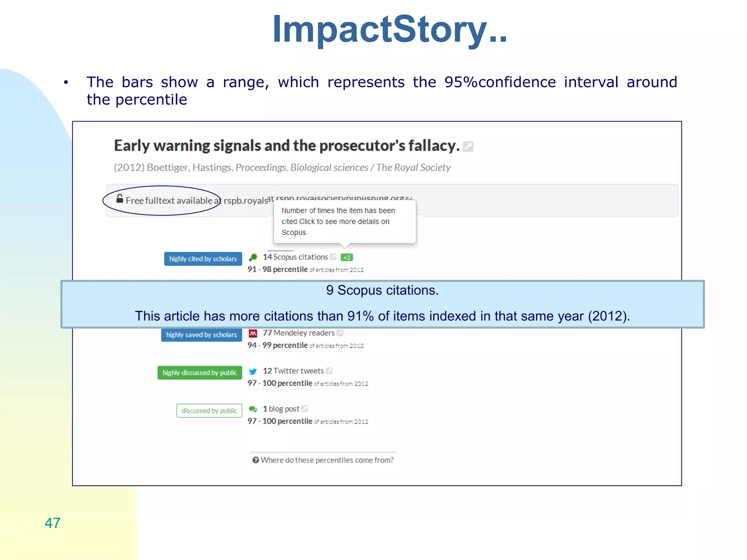Click the question mark help icon
This screenshot has width=747, height=560.
(256, 460)
